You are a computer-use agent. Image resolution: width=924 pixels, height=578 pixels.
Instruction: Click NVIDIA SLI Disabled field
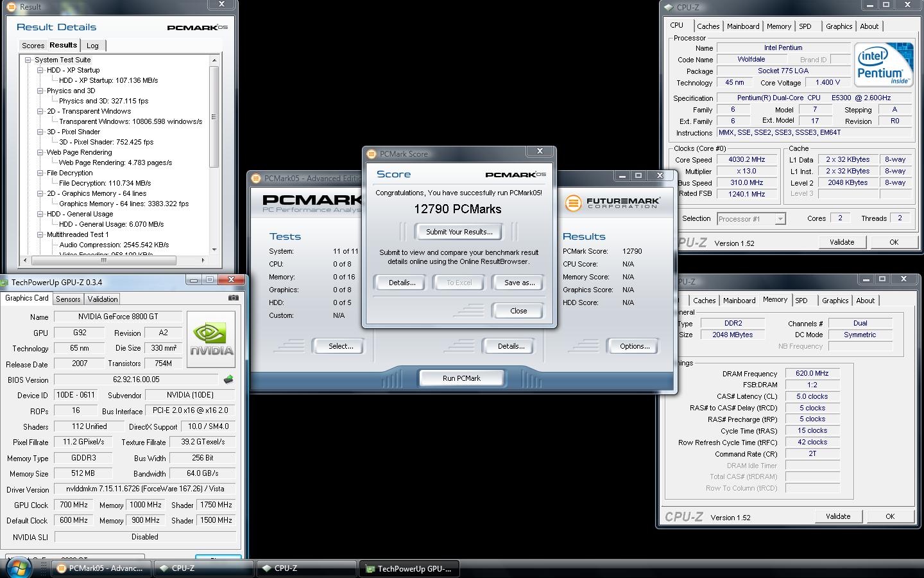144,537
